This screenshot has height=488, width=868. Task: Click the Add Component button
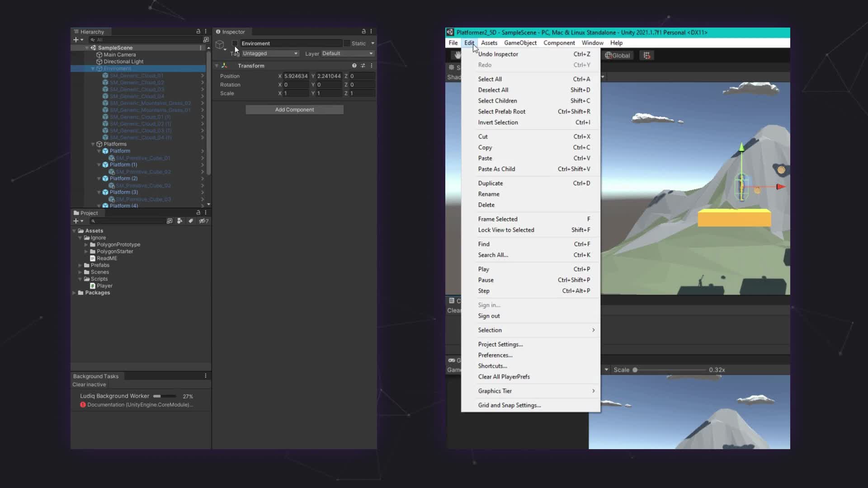pyautogui.click(x=294, y=110)
